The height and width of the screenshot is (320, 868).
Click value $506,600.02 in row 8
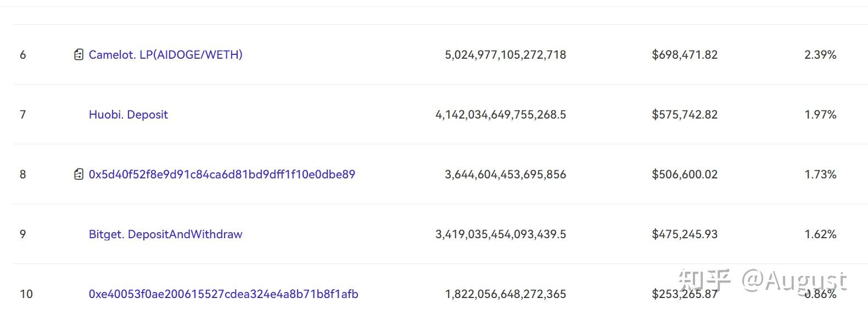tap(685, 174)
